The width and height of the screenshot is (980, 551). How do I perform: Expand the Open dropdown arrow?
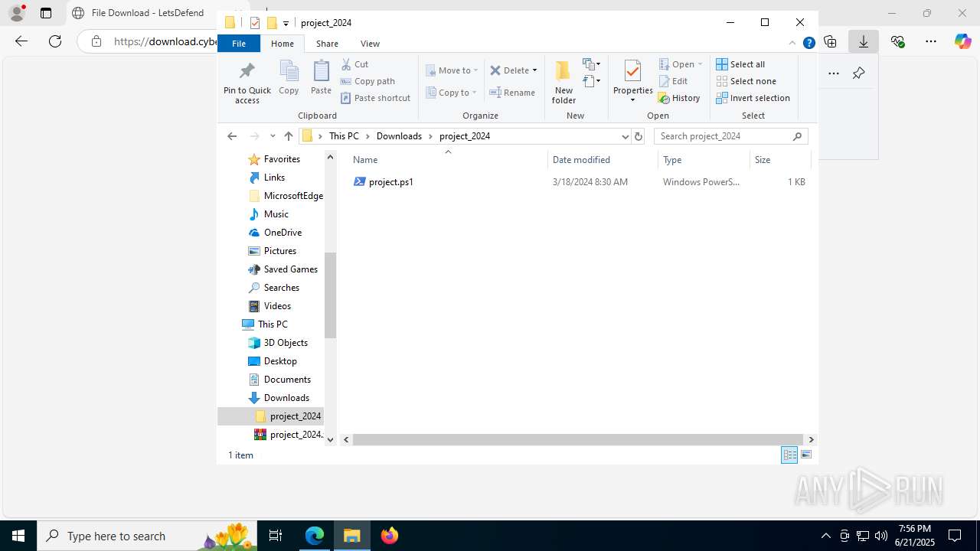[700, 64]
